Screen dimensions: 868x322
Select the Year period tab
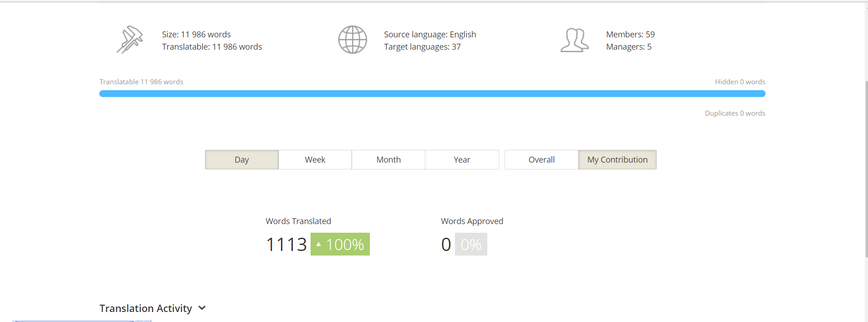[462, 160]
